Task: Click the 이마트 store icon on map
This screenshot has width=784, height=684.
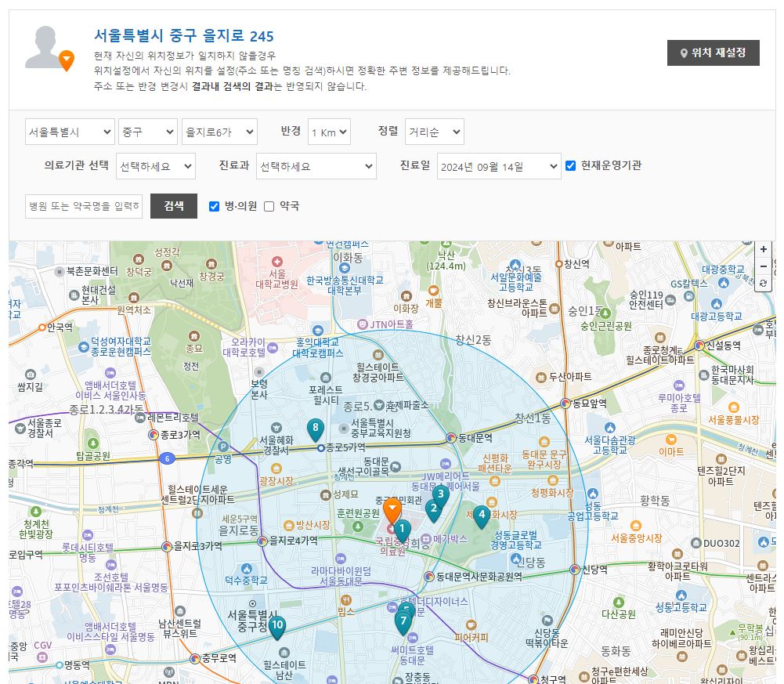Action: (x=671, y=440)
